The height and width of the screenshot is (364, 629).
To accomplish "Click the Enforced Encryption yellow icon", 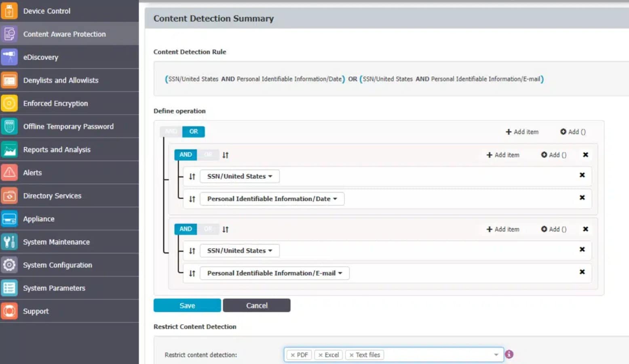I will pyautogui.click(x=9, y=103).
